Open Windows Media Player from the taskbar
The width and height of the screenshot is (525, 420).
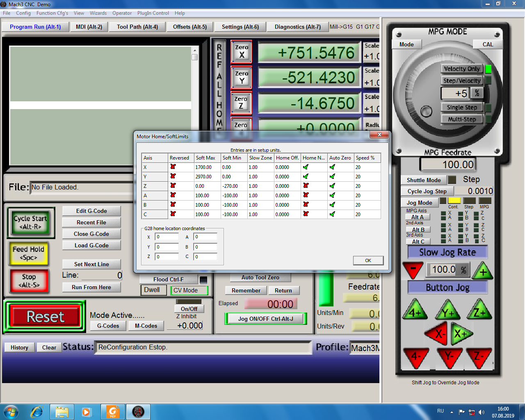(x=87, y=412)
